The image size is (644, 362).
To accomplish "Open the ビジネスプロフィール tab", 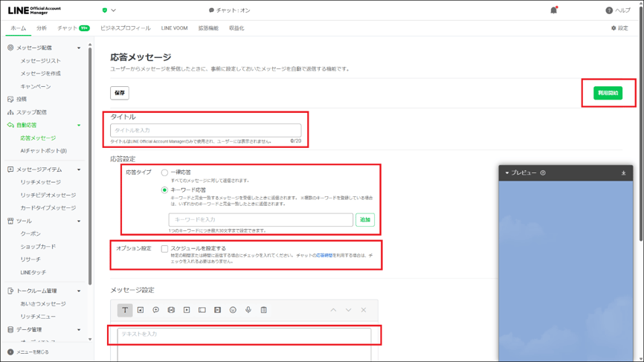I will tap(125, 28).
